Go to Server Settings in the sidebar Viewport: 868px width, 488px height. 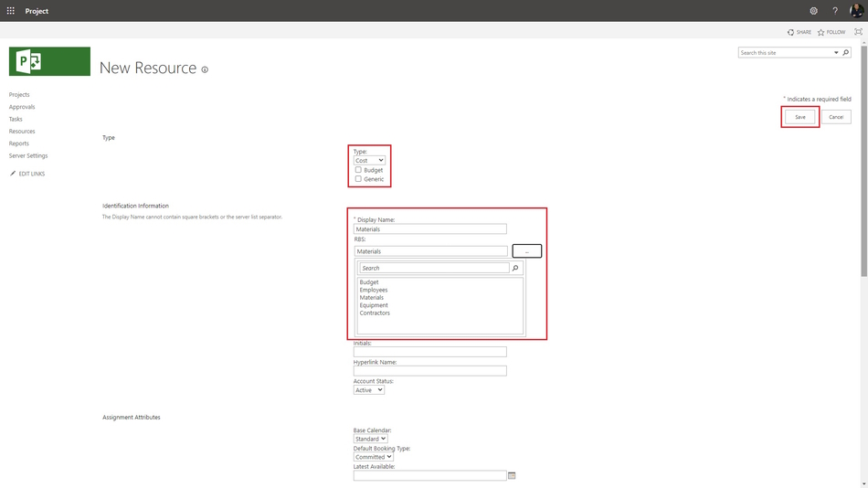28,155
